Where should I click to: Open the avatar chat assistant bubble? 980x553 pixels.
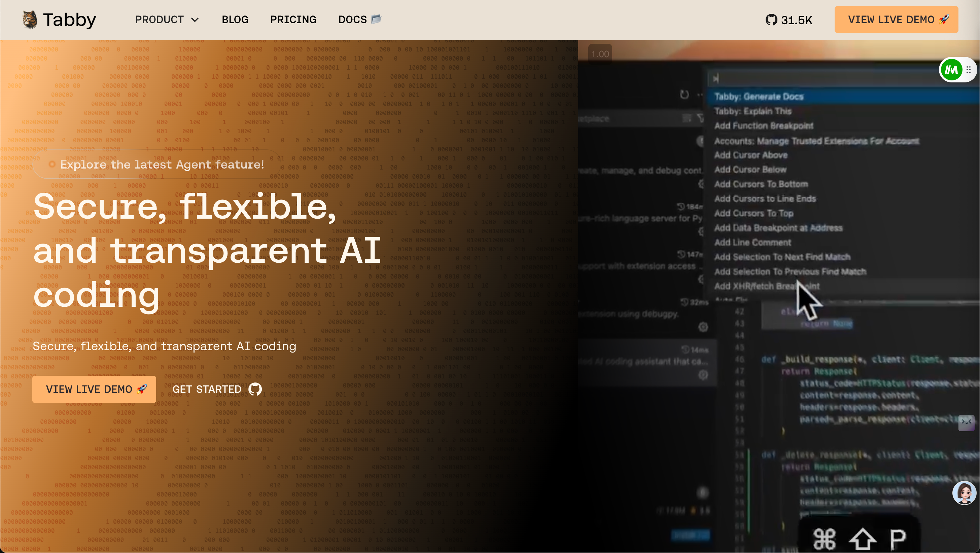965,493
